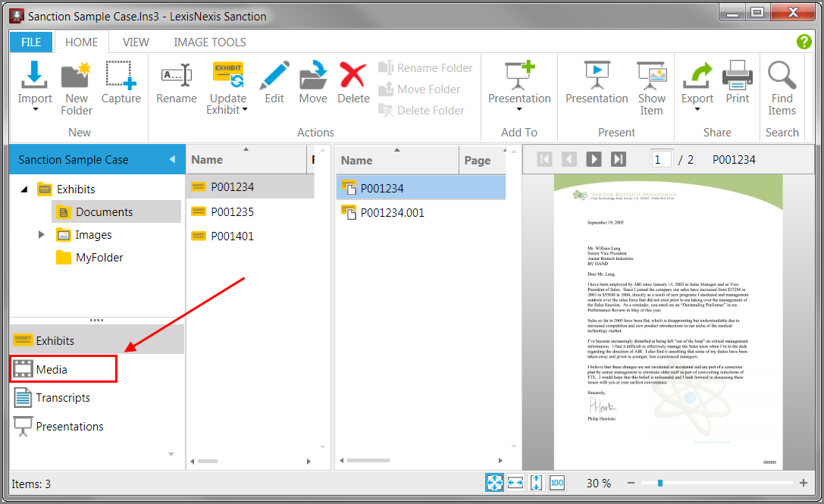
Task: Click the fit-to-window zoom icon
Action: (494, 483)
